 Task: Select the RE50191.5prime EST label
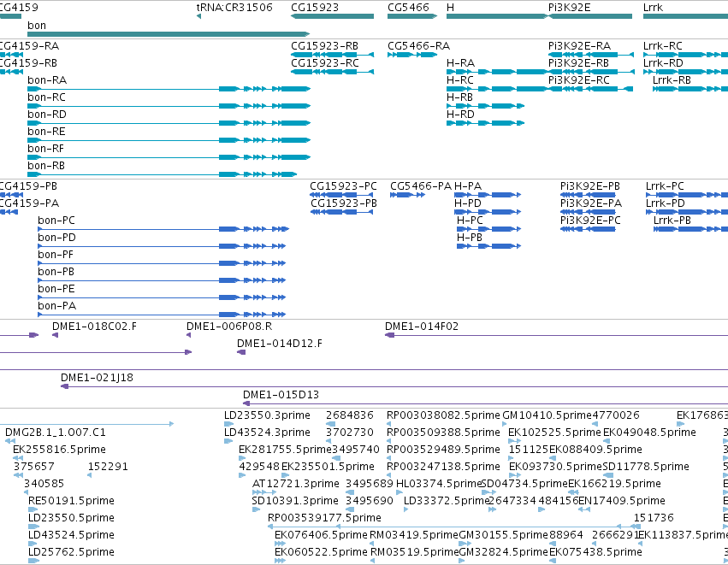[71, 501]
